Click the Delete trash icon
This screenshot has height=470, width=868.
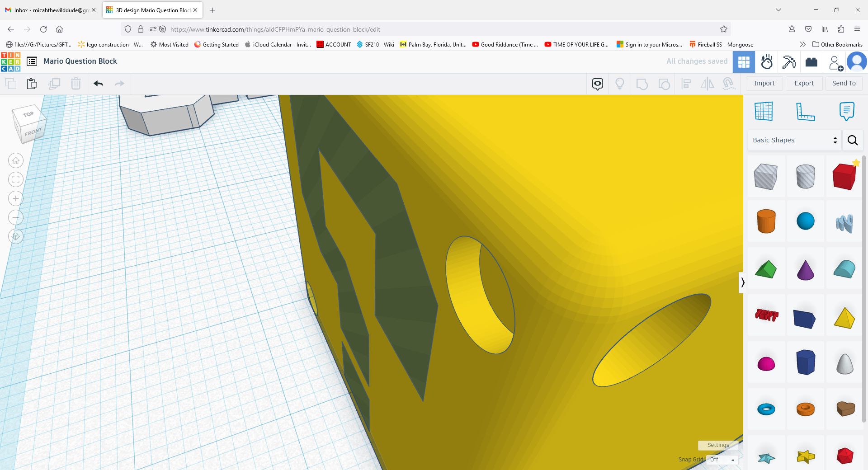[x=76, y=84]
